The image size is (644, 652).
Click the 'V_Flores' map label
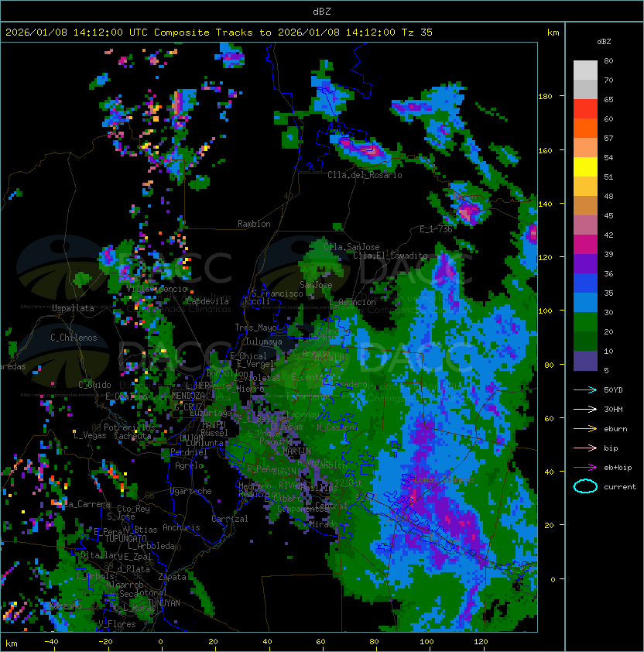(x=117, y=625)
